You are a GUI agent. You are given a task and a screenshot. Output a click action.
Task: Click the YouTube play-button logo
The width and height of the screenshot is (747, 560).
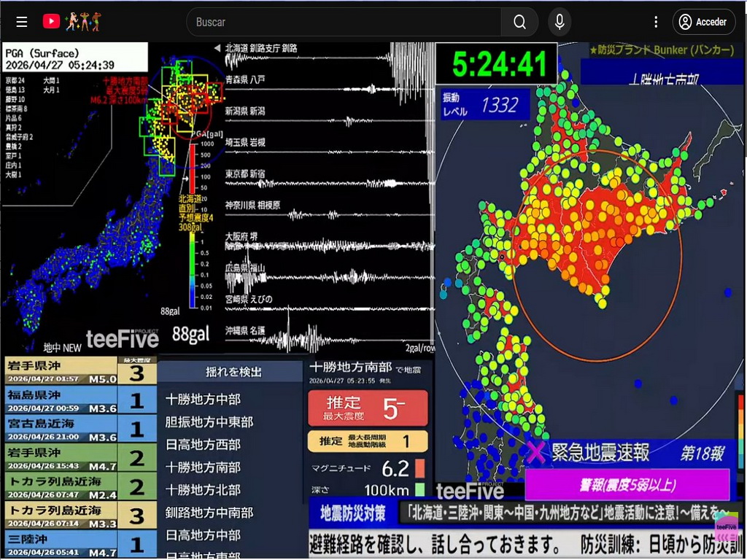pyautogui.click(x=50, y=21)
